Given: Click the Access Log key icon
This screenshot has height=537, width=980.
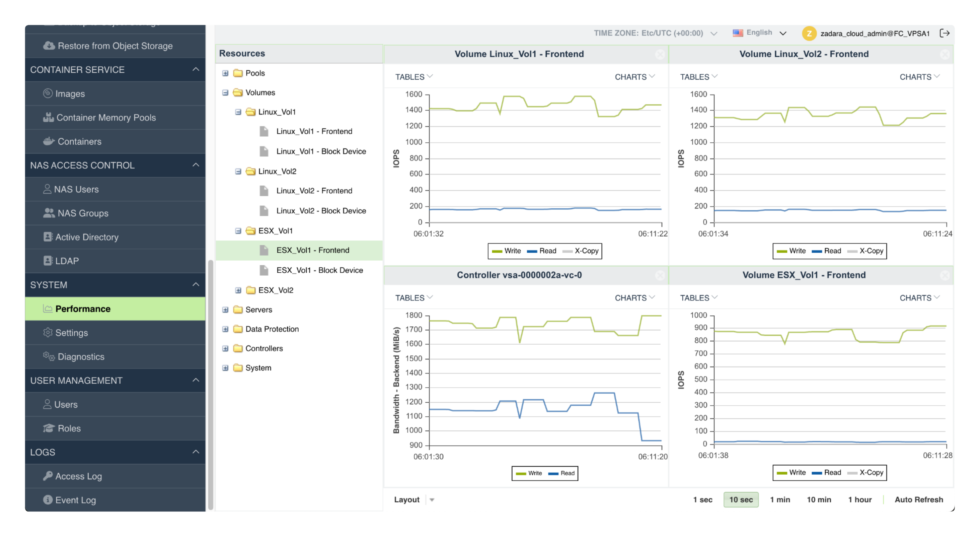Looking at the screenshot, I should pyautogui.click(x=48, y=476).
